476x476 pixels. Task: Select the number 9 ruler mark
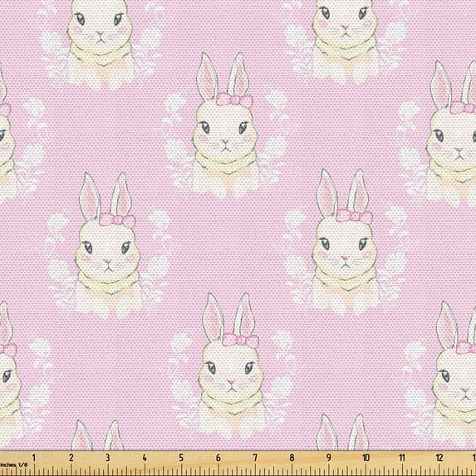pos(329,458)
